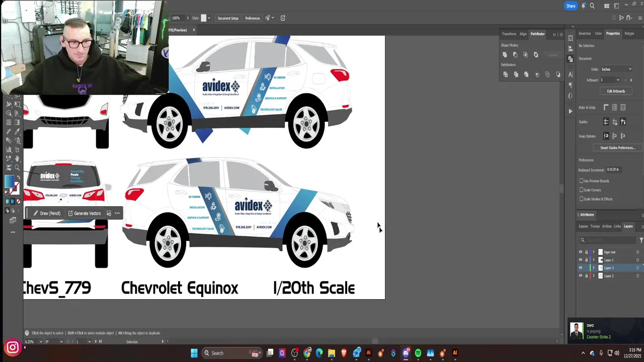Click the Draw (Pencil) button
The width and height of the screenshot is (644, 362).
[47, 213]
